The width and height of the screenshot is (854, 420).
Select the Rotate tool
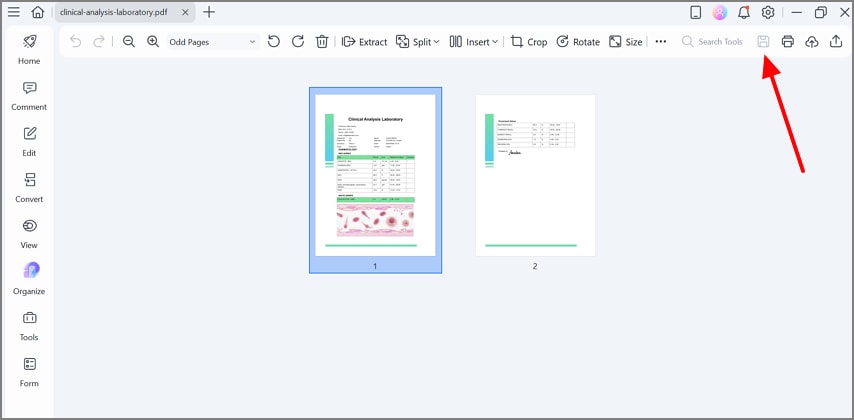(x=578, y=42)
